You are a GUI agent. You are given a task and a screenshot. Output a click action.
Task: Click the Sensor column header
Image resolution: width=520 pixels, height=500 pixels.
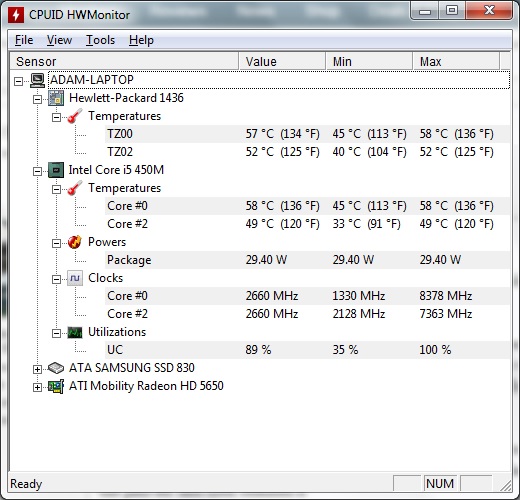124,61
